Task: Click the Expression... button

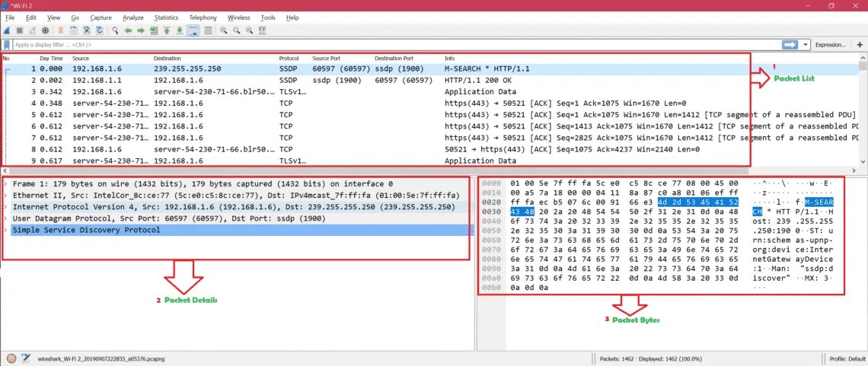Action: click(831, 44)
